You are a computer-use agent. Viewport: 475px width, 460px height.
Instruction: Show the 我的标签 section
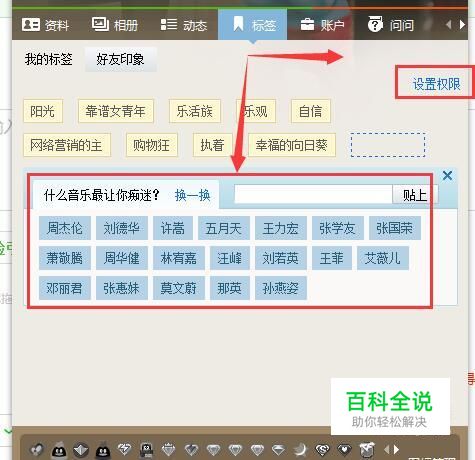(49, 59)
